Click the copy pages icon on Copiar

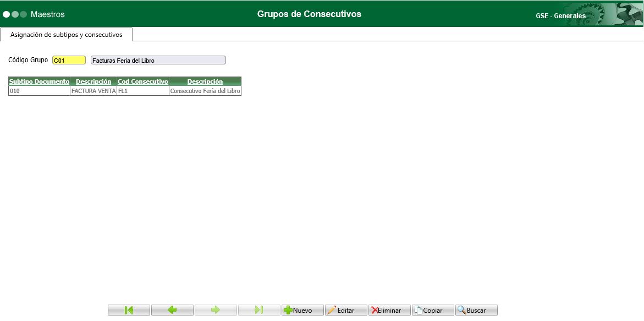tap(419, 309)
